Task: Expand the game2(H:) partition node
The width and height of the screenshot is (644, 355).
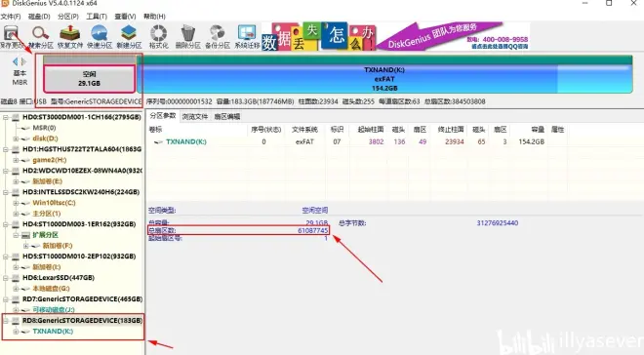Action: [16, 160]
